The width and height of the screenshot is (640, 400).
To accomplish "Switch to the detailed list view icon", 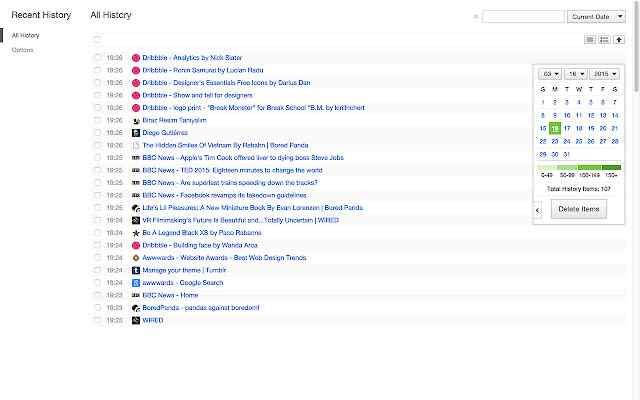I will 604,40.
